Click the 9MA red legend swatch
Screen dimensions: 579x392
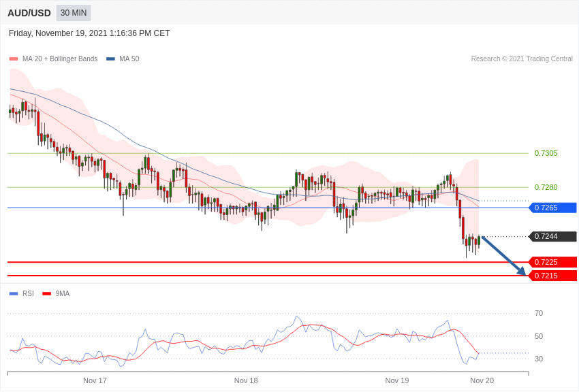click(47, 294)
